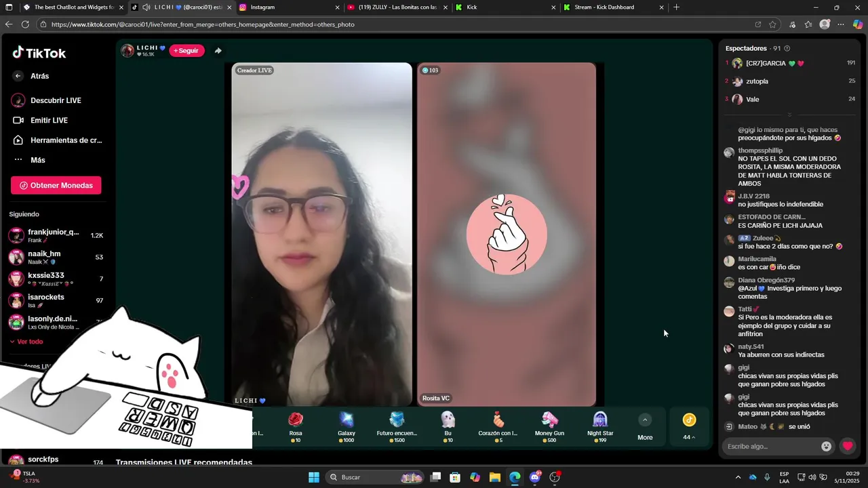Viewport: 868px width, 488px height.
Task: Open Herramientas de creador in the sidebar
Action: pyautogui.click(x=57, y=140)
